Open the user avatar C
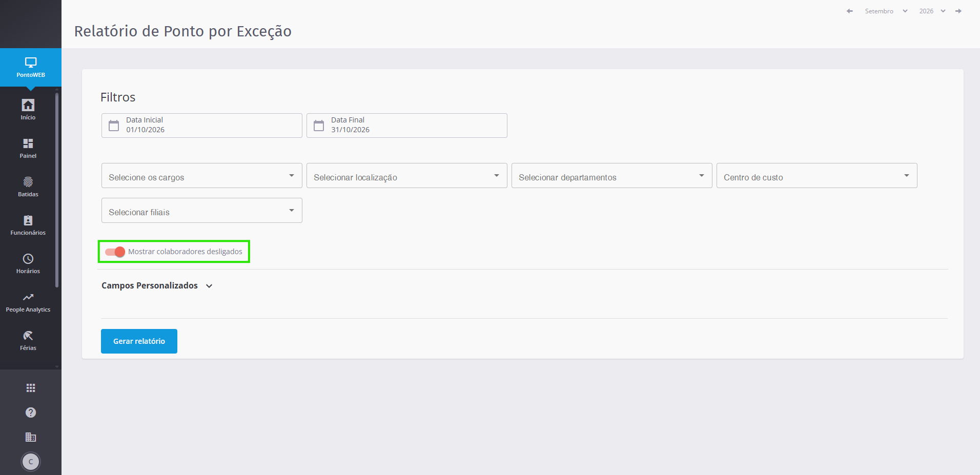Image resolution: width=980 pixels, height=475 pixels. point(31,462)
